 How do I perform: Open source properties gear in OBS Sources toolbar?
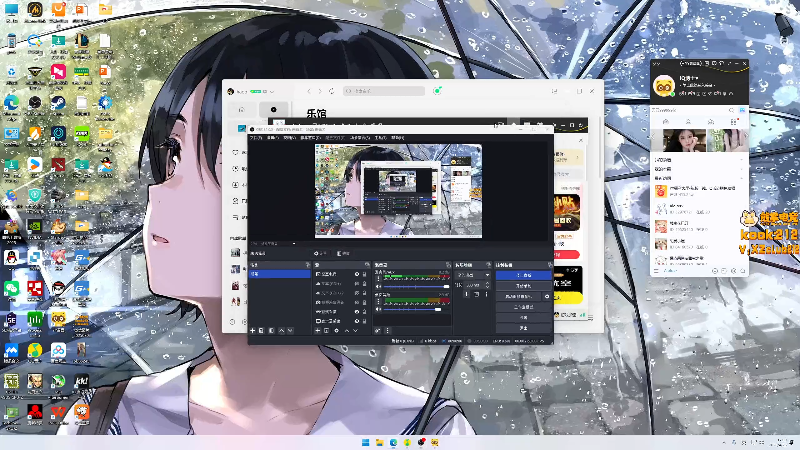pyautogui.click(x=336, y=331)
